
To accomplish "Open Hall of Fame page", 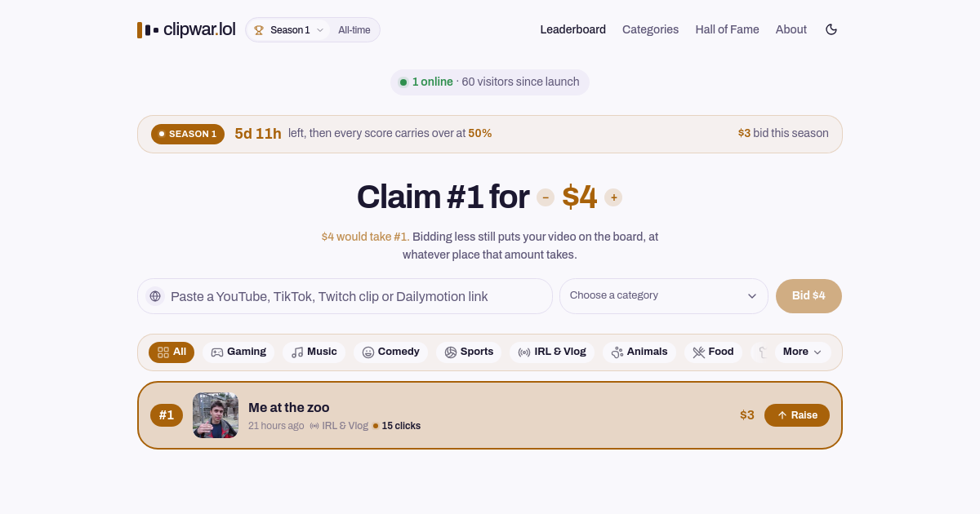I will 727,29.
